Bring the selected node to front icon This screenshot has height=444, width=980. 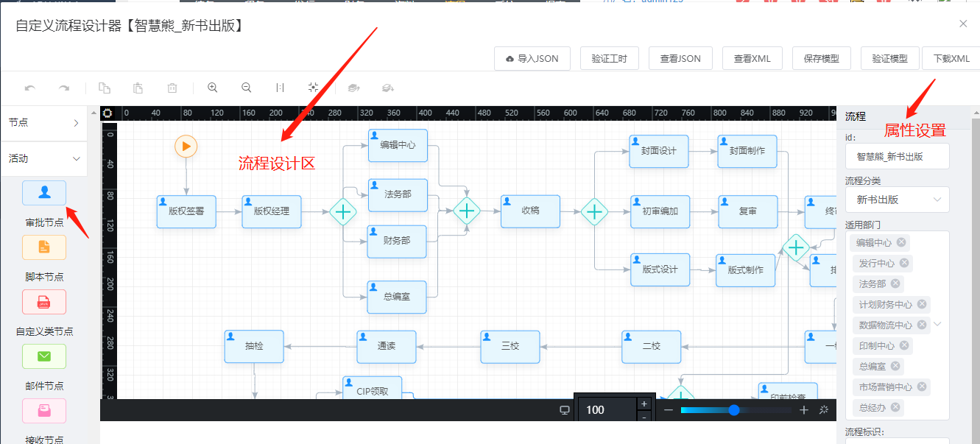coord(353,88)
